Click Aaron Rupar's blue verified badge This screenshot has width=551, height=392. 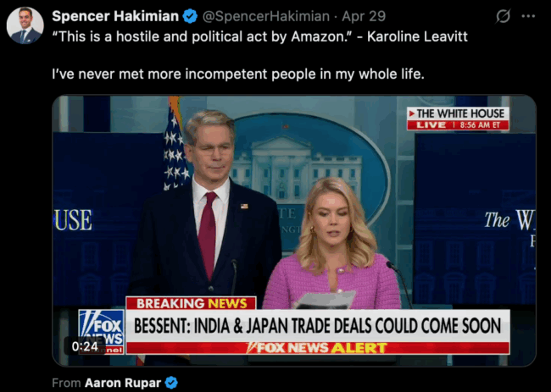pyautogui.click(x=171, y=383)
